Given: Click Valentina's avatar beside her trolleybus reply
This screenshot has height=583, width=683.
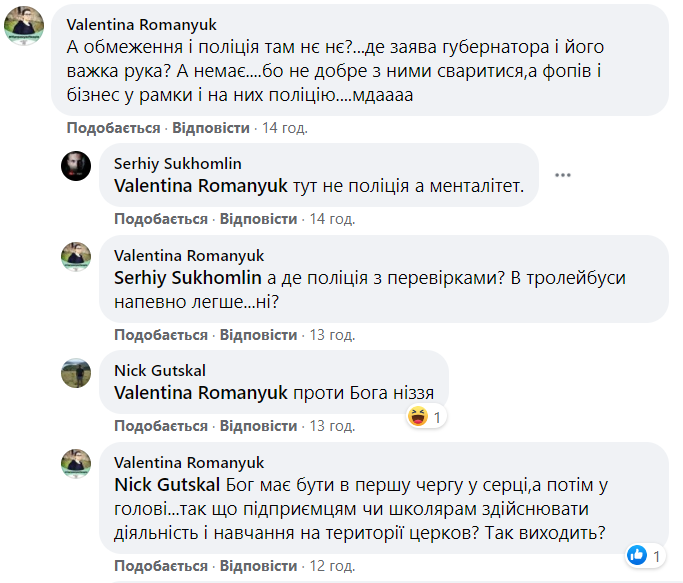Looking at the screenshot, I should [x=77, y=256].
